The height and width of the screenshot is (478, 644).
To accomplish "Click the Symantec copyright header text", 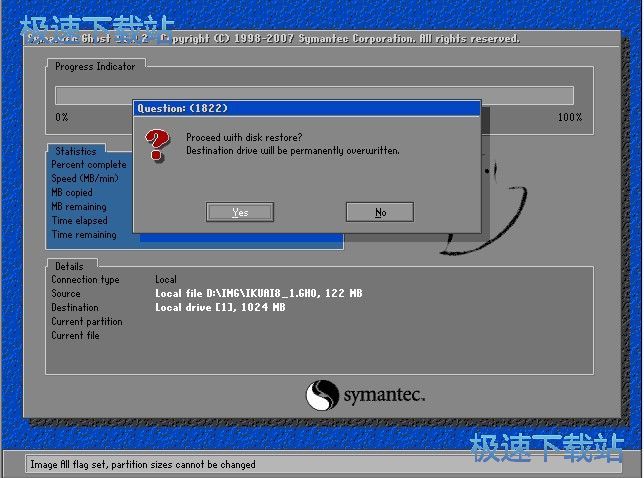I will (273, 39).
